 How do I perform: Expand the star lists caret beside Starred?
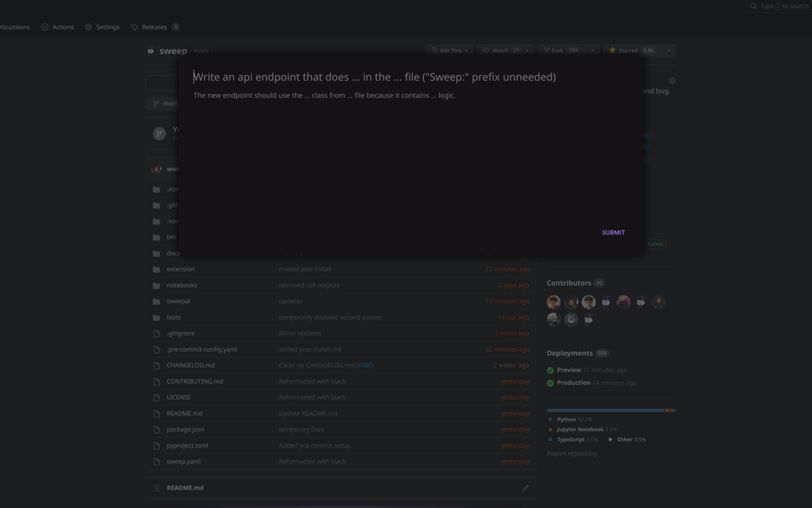668,50
